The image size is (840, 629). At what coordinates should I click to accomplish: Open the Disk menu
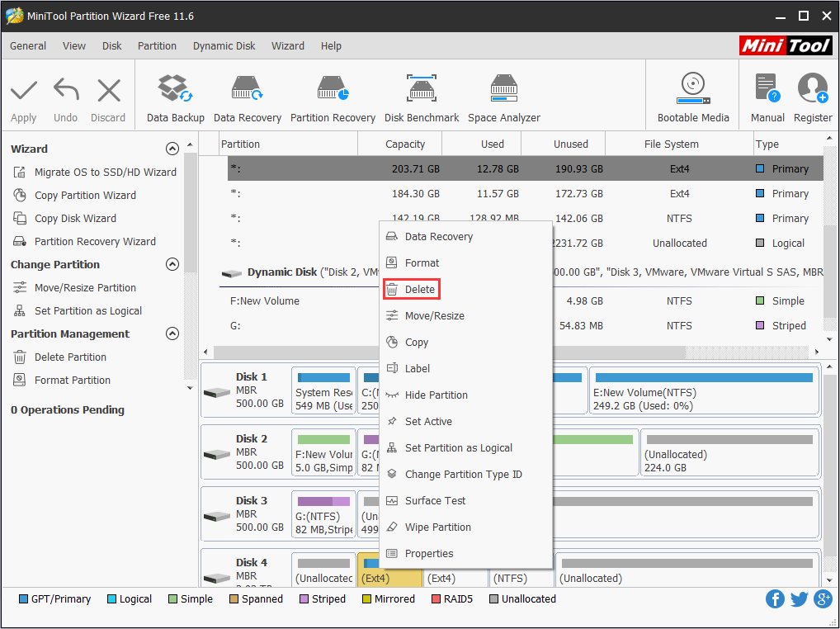[x=112, y=46]
